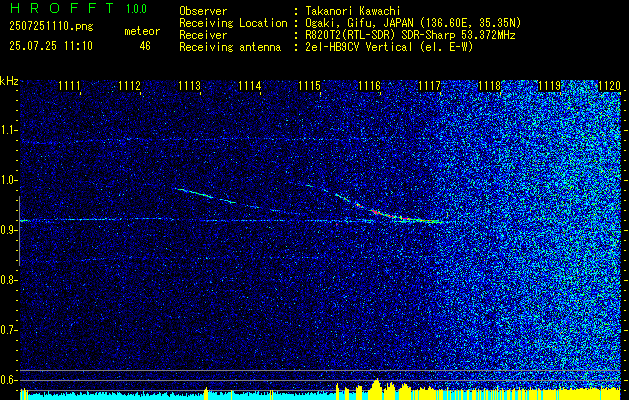Click the 1.0 frequency axis label
This screenshot has width=629, height=400.
tap(8, 180)
